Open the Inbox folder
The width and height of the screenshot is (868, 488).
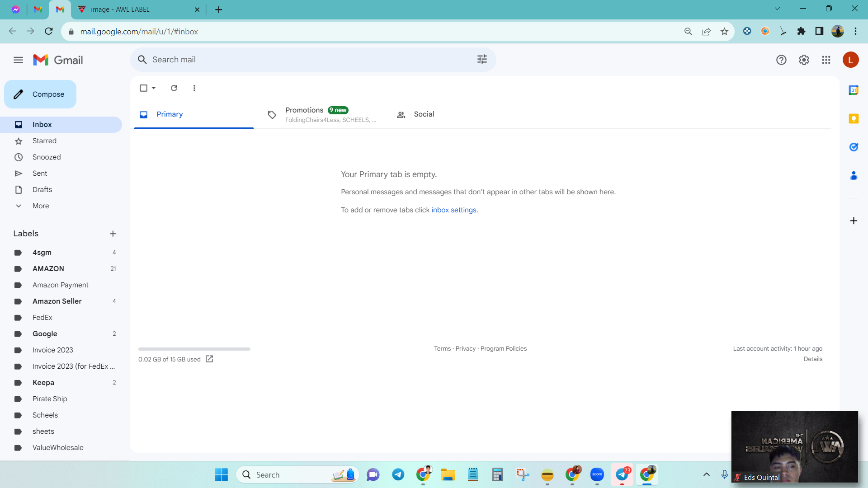click(61, 125)
